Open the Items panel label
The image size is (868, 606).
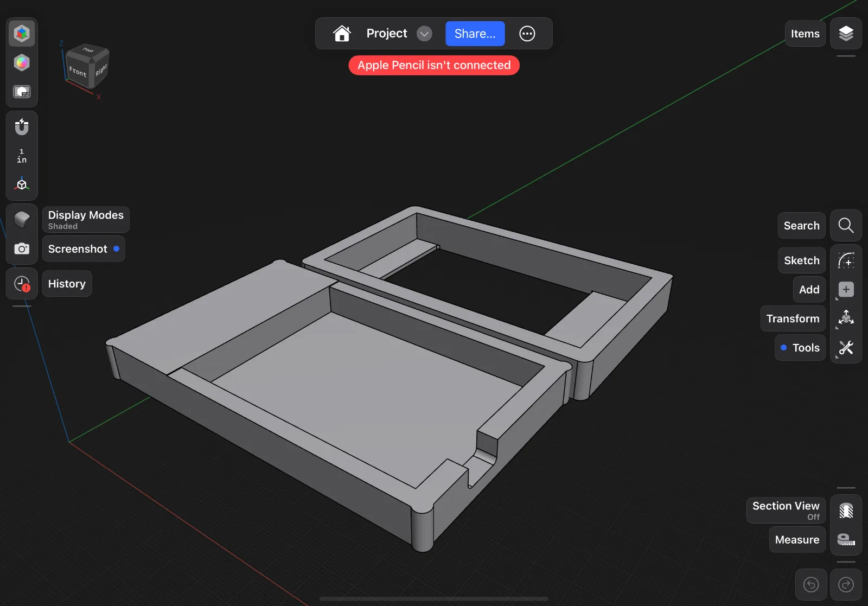805,34
